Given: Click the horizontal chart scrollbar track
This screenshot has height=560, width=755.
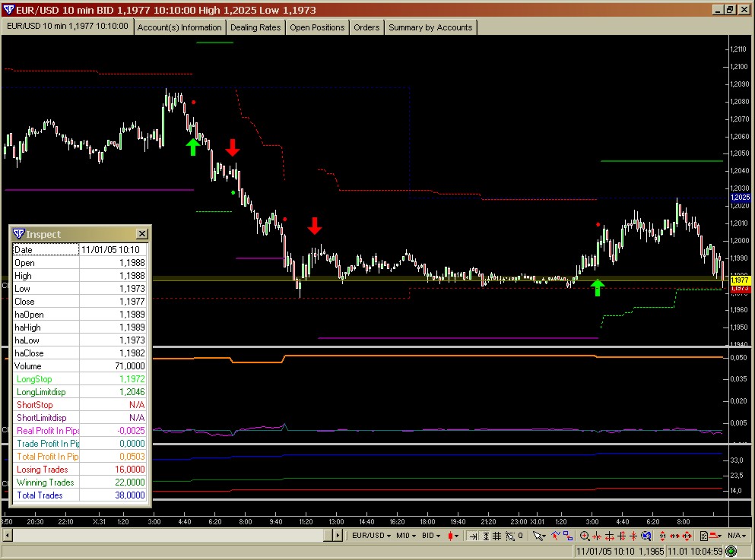Looking at the screenshot, I should pos(169,535).
